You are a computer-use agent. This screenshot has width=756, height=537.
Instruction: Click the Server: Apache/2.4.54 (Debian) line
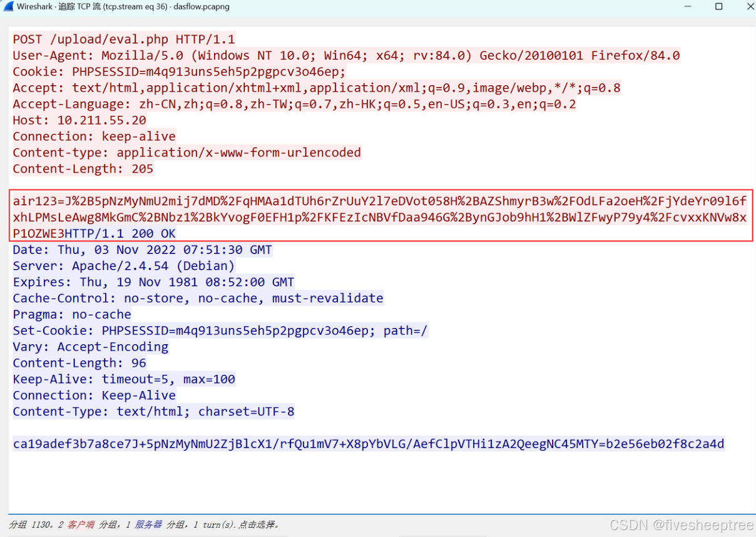coord(124,266)
